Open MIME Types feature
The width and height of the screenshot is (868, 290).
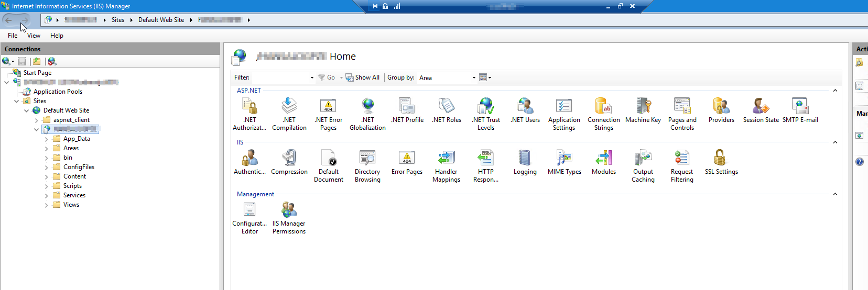pyautogui.click(x=565, y=162)
